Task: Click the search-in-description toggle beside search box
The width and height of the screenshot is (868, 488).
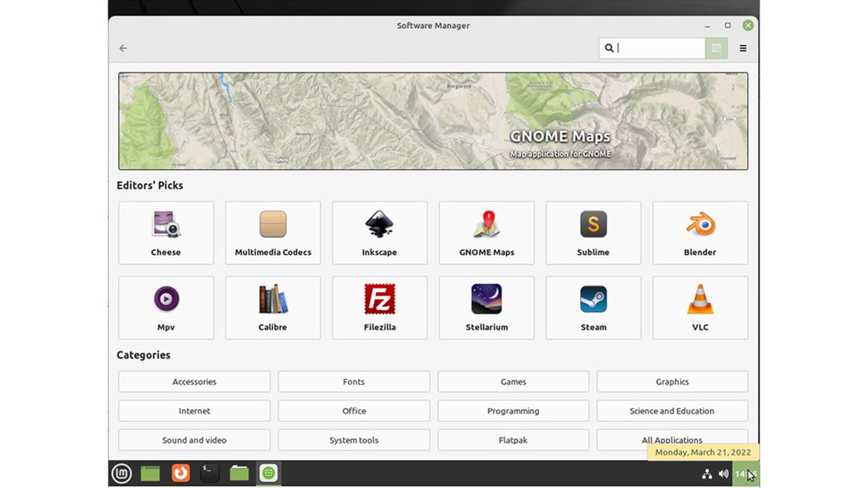Action: (716, 48)
